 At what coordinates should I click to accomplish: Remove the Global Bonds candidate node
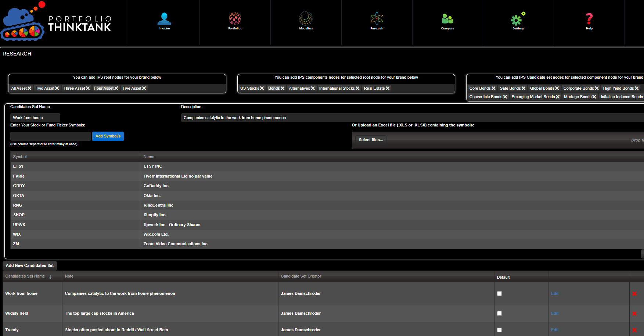click(557, 88)
